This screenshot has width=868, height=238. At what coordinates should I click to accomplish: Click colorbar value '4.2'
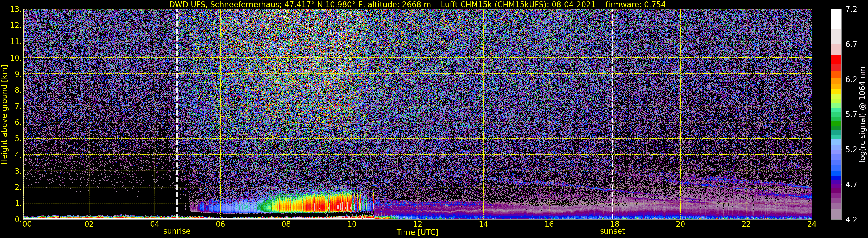pyautogui.click(x=851, y=220)
